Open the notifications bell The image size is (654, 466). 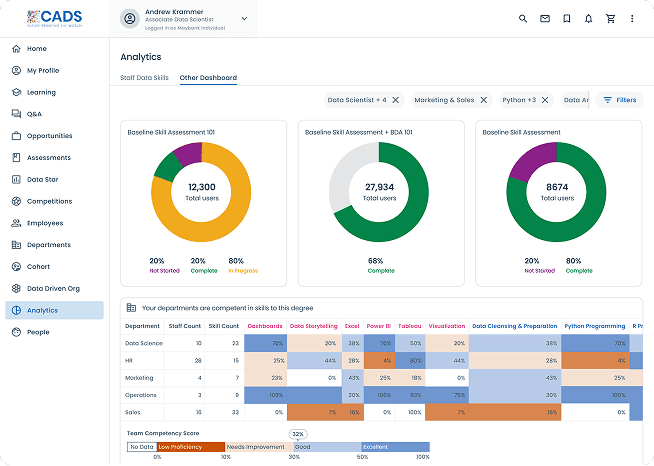[588, 18]
